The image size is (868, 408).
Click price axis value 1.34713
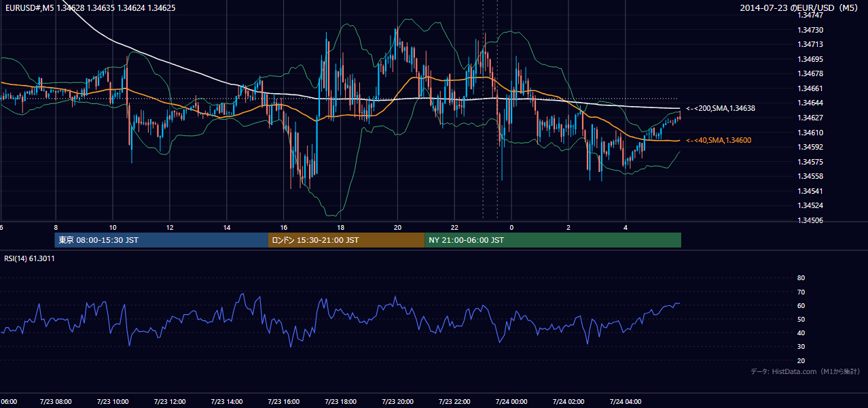coord(810,44)
